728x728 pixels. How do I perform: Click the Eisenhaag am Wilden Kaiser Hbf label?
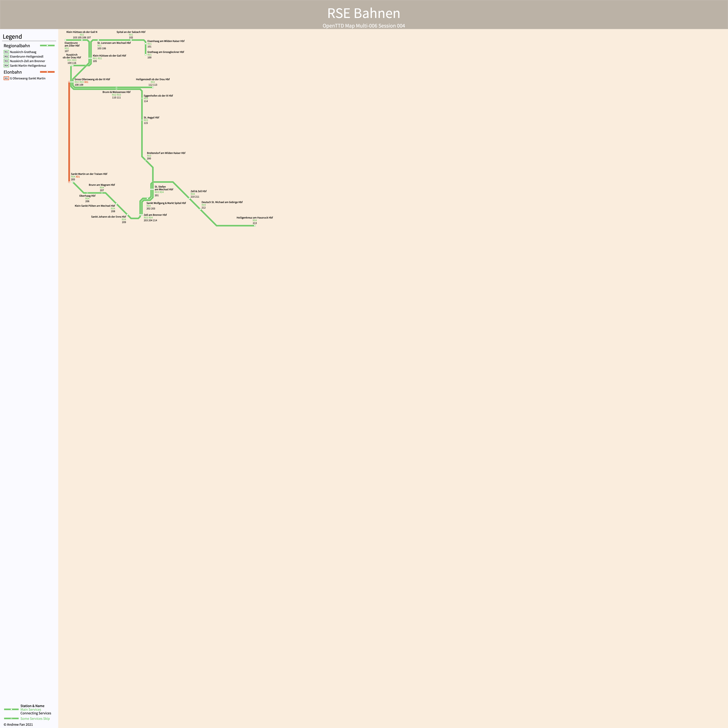pyautogui.click(x=166, y=41)
